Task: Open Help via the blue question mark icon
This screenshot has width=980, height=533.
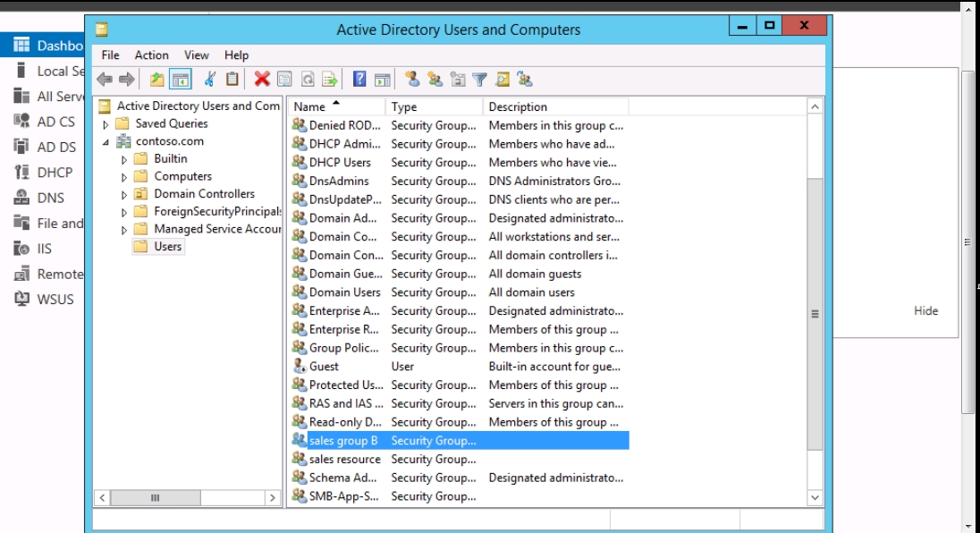Action: 359,80
